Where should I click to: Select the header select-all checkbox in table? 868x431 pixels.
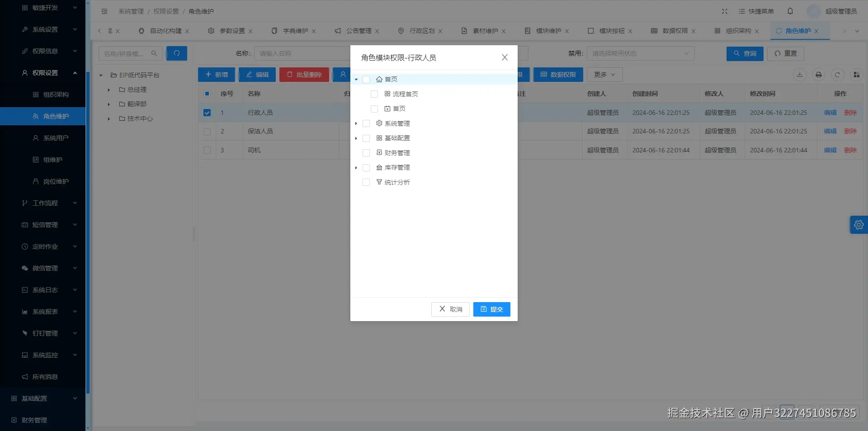click(207, 94)
